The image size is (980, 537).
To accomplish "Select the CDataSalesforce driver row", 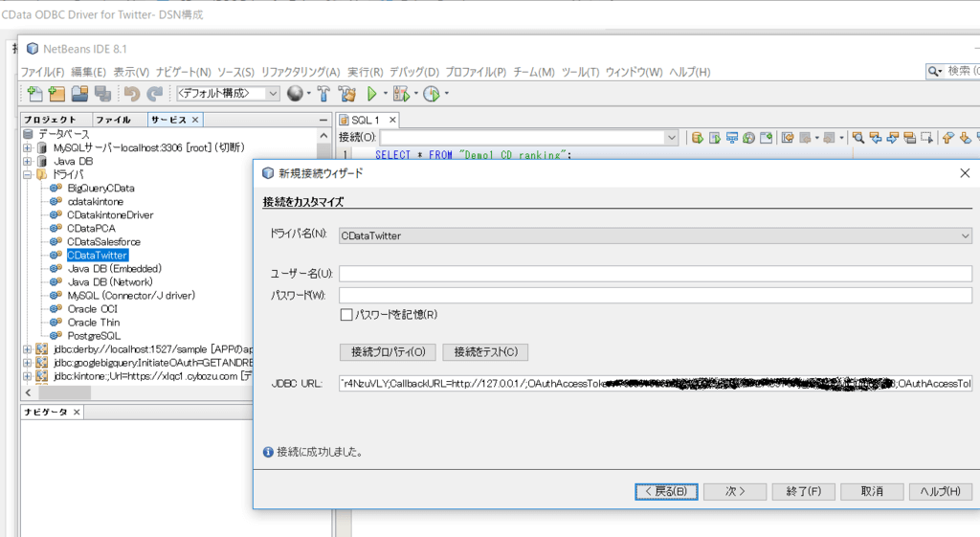I will click(103, 242).
